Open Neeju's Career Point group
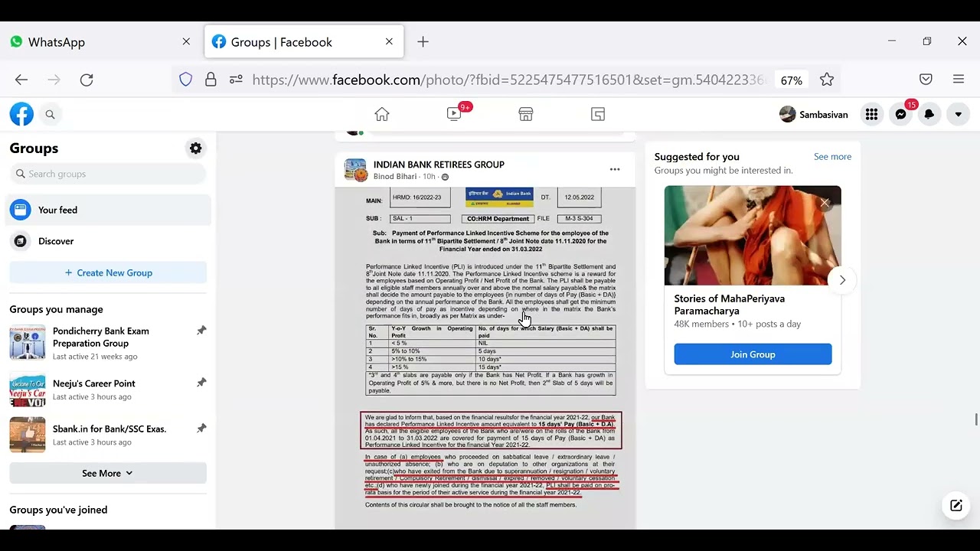 pyautogui.click(x=94, y=383)
